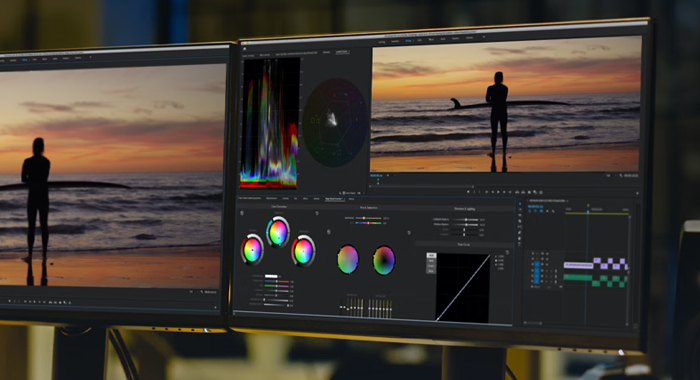Toggle the highlighted blue V1 track target
700x380 pixels.
537,266
